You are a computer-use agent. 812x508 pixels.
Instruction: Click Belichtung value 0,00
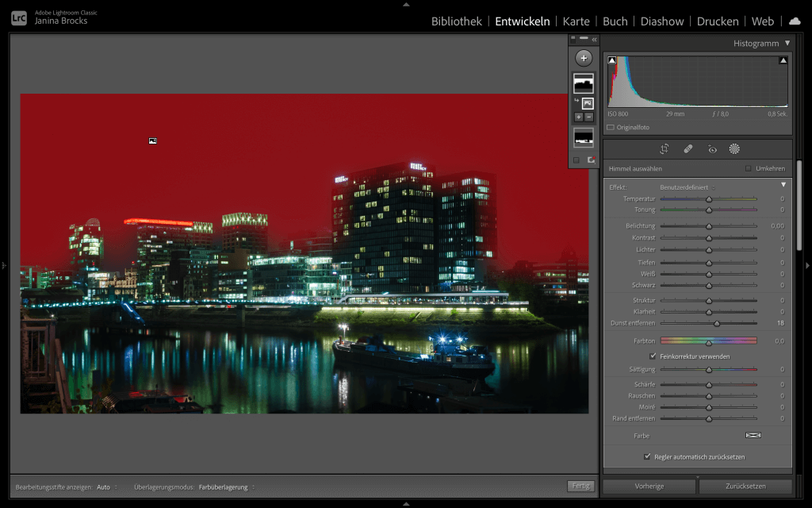[x=777, y=226]
